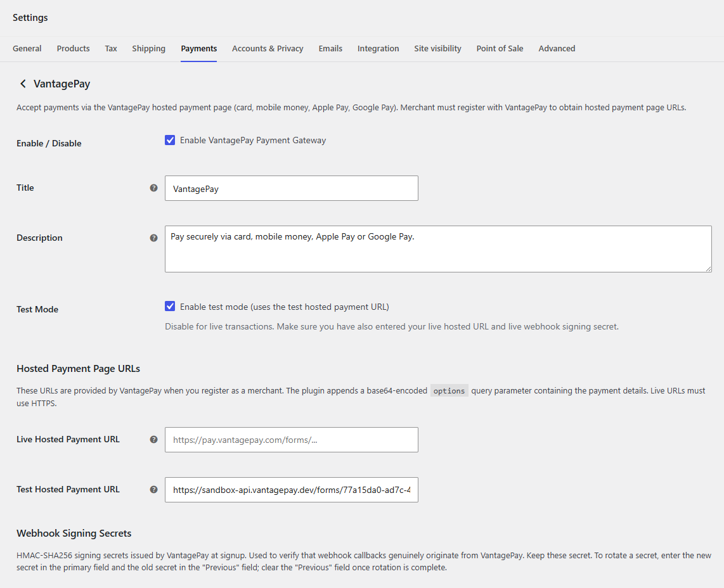Open the Site visibility tab
Screen dimensions: 724x588
point(437,48)
